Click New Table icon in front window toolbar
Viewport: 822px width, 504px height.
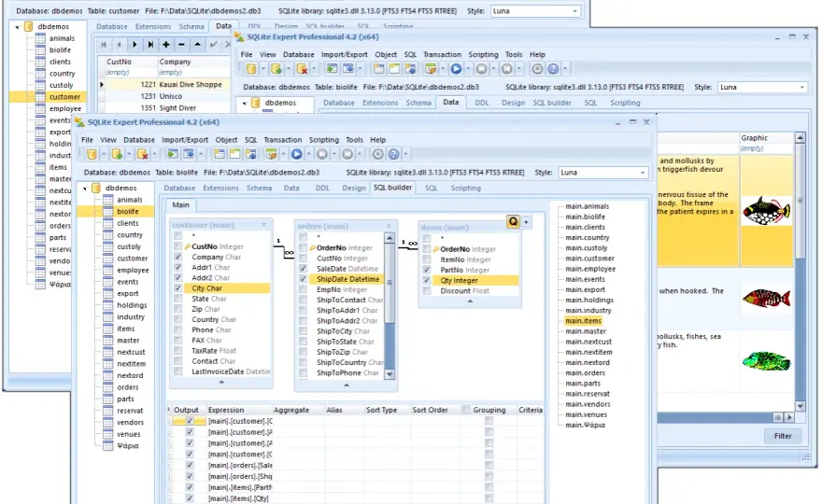point(220,154)
